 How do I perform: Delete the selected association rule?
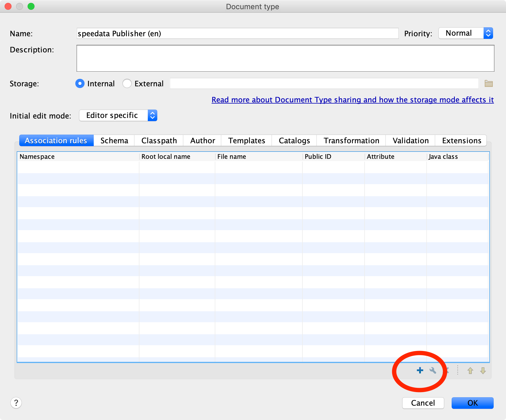(447, 371)
